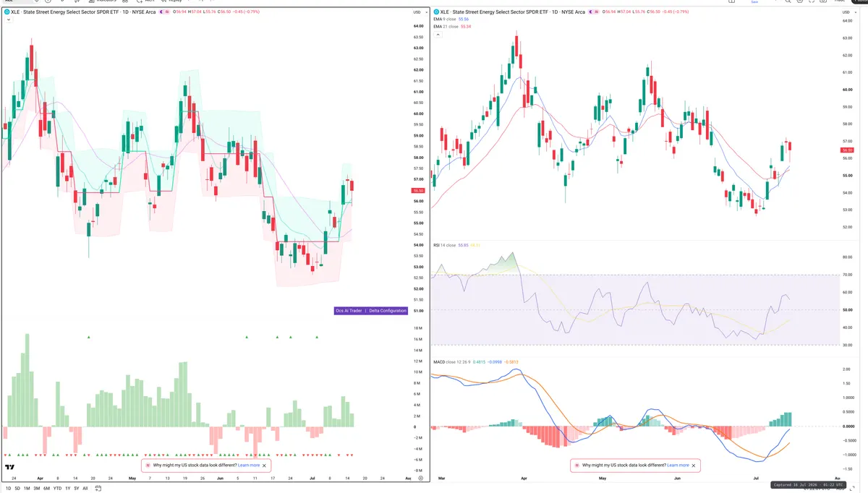Open left chart settings gear on time axis

(420, 479)
